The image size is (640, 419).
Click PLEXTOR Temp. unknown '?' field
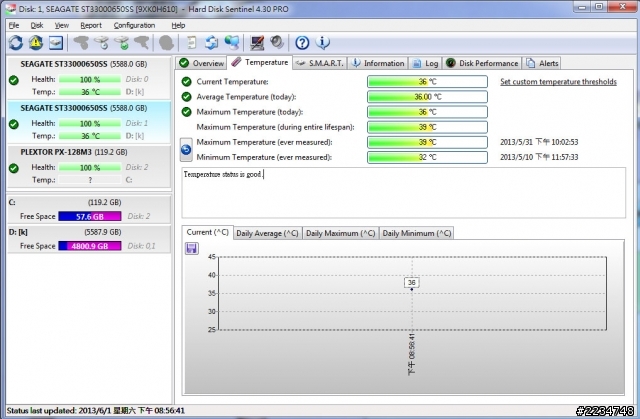pyautogui.click(x=90, y=180)
